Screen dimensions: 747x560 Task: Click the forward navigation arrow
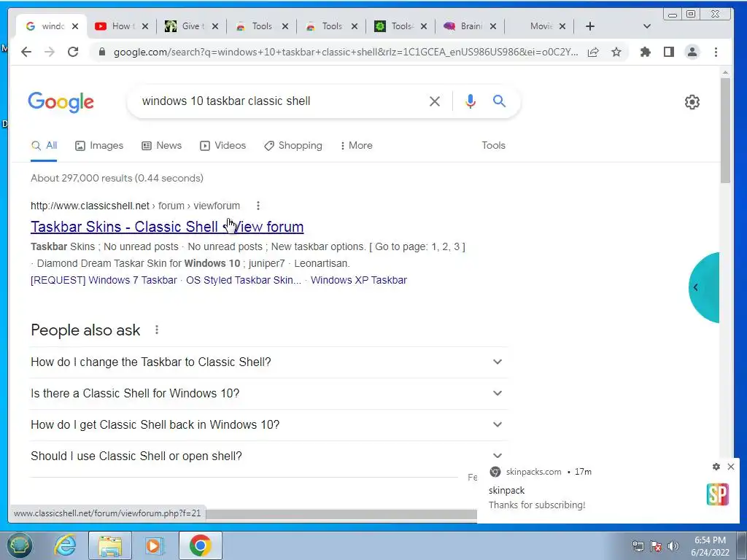pos(50,52)
